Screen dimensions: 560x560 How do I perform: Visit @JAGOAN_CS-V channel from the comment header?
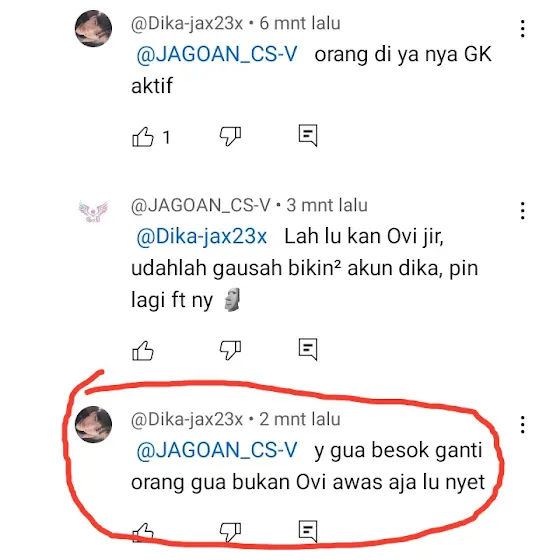click(201, 205)
